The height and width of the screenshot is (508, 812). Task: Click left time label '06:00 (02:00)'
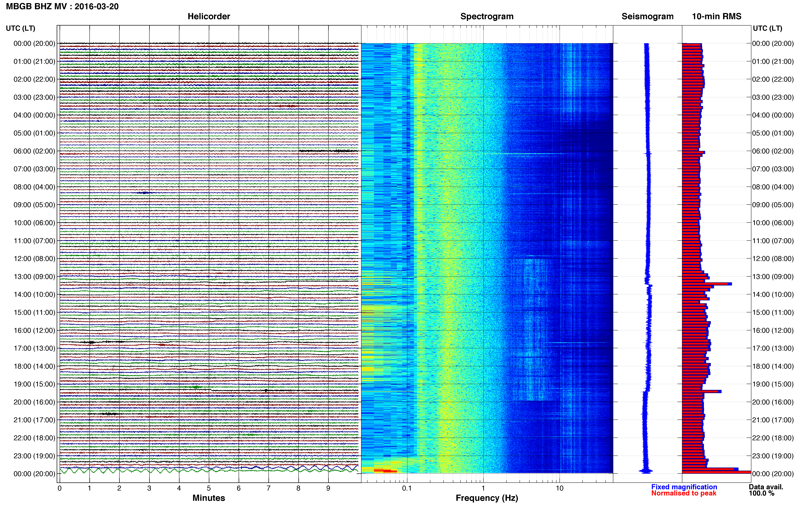[34, 151]
